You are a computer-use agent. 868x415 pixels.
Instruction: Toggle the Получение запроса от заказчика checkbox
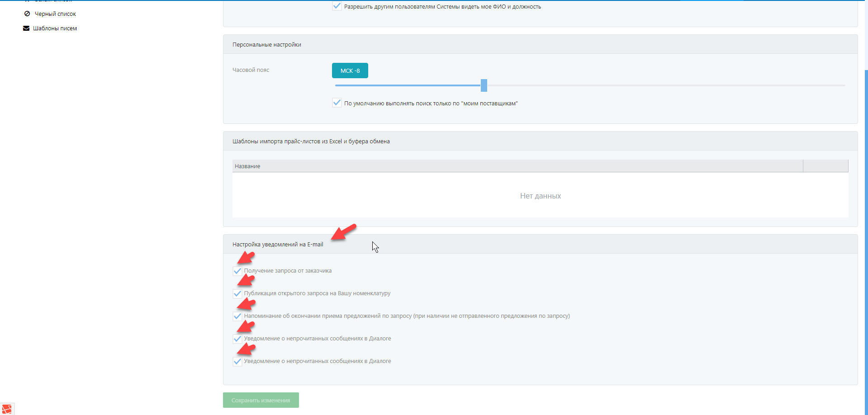(x=237, y=271)
